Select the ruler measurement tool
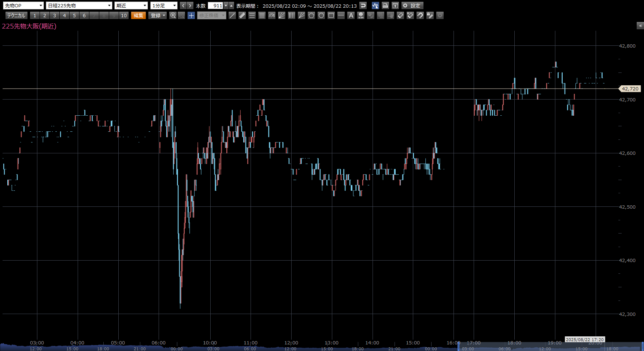Image resolution: width=644 pixels, height=351 pixels. [x=242, y=15]
